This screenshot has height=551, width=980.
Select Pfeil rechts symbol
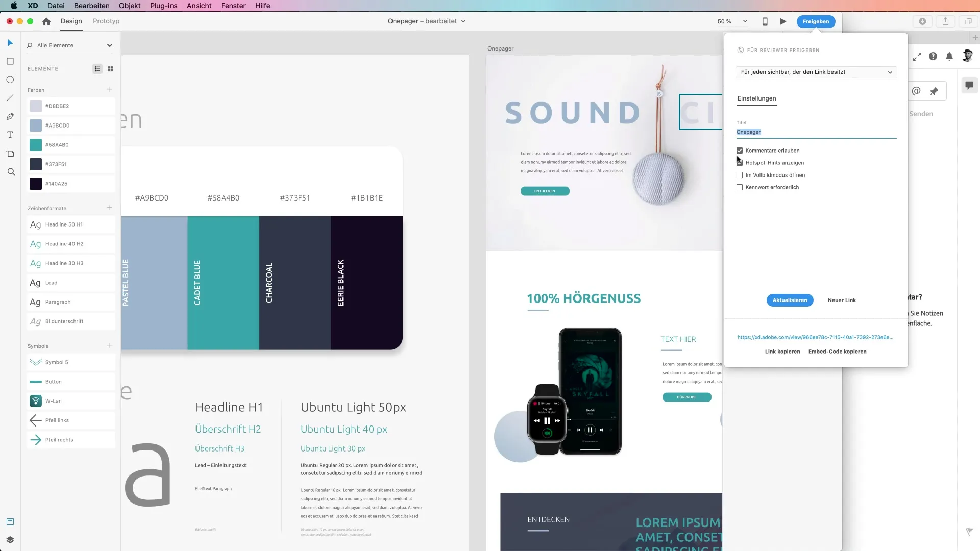point(71,440)
